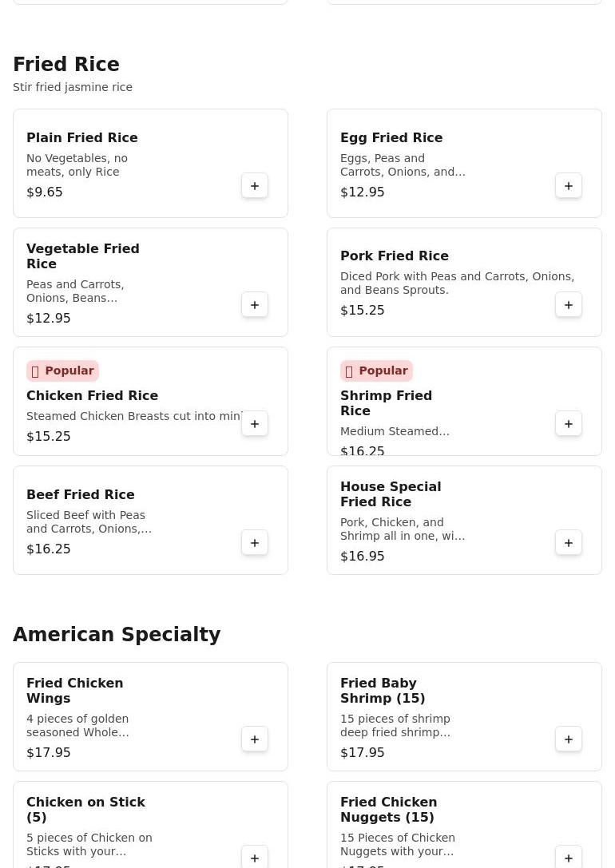This screenshot has height=868, width=615.
Task: Add Shrimp Fried Rice via plus icon
Action: tap(569, 424)
